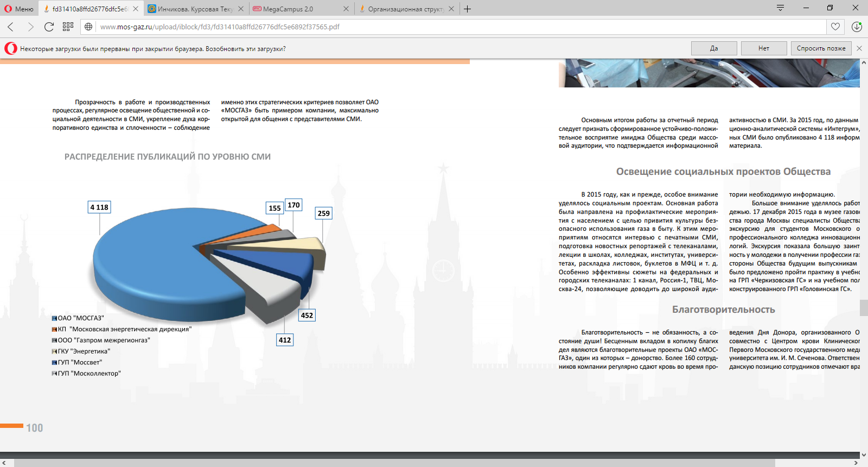Click the Opera logo in notification bar
The image size is (868, 467).
(x=10, y=48)
